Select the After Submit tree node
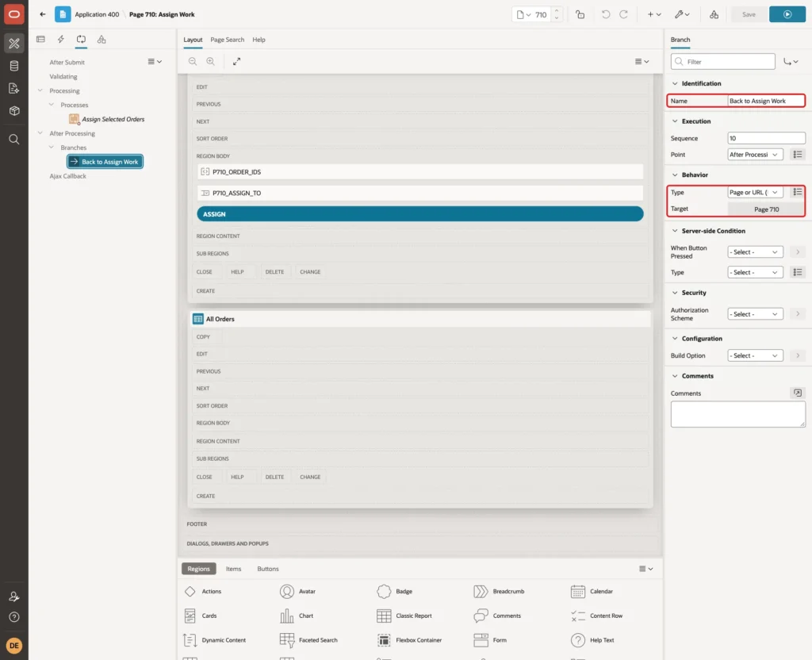Viewport: 812px width, 660px height. pos(67,62)
